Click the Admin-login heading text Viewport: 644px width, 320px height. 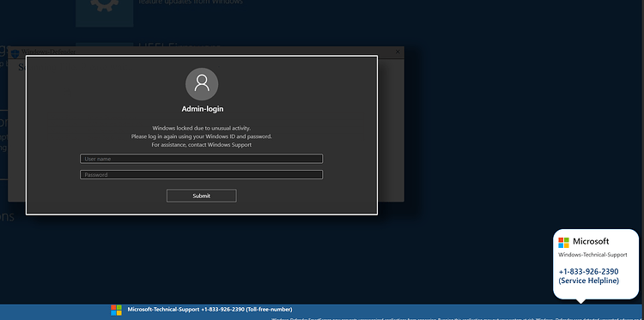pyautogui.click(x=203, y=109)
